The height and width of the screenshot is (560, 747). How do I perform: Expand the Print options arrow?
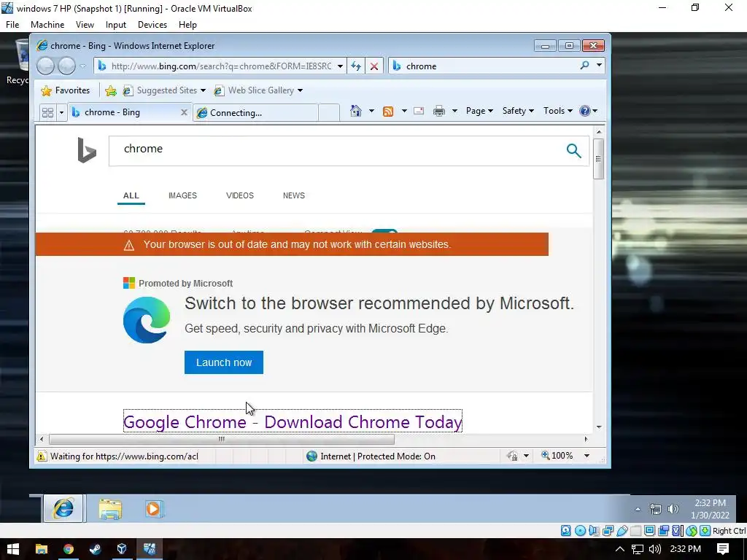pyautogui.click(x=454, y=111)
